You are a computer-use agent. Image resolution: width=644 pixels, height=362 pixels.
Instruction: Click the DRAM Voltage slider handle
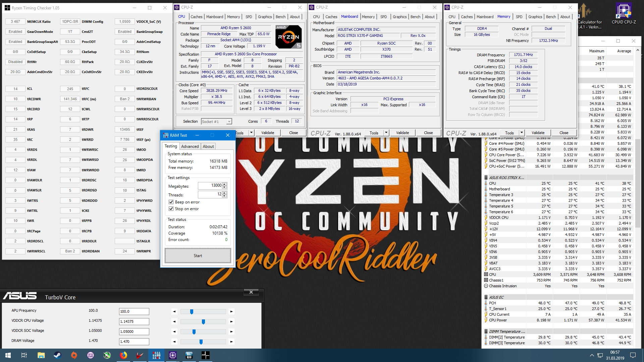point(201,342)
